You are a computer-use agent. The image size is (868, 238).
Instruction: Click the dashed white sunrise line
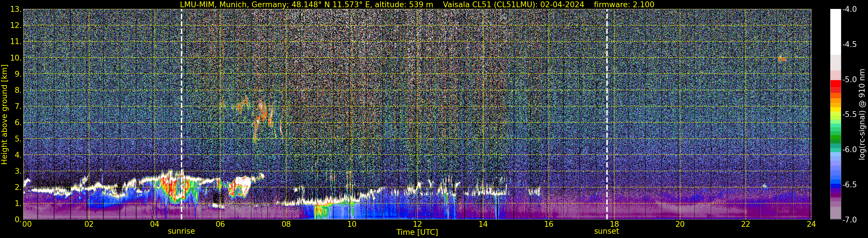pyautogui.click(x=181, y=115)
